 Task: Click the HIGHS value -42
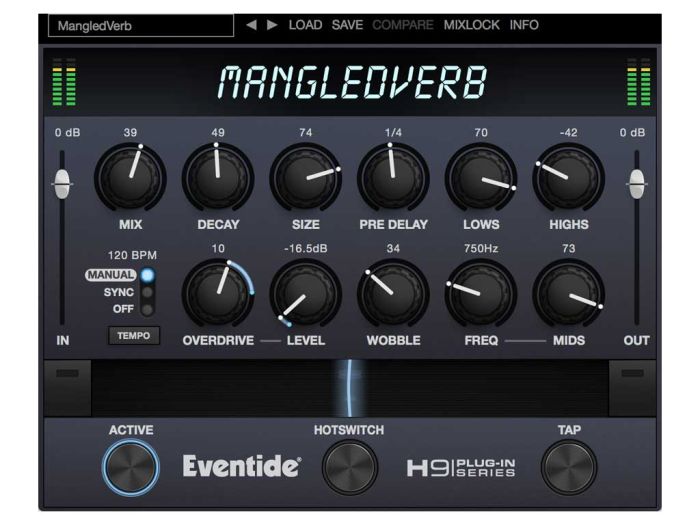[x=568, y=133]
